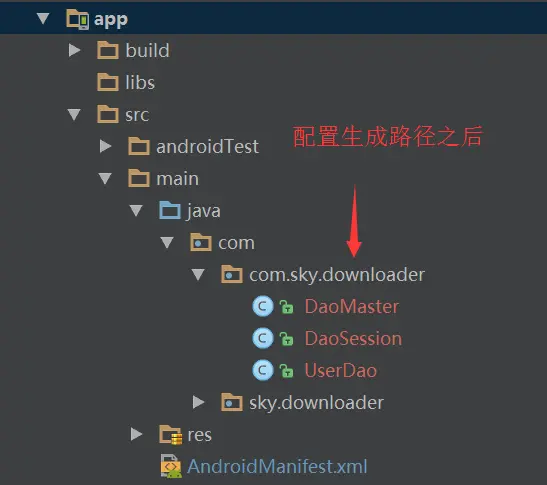547x485 pixels.
Task: Click the DaoMaster class icon
Action: tap(263, 306)
